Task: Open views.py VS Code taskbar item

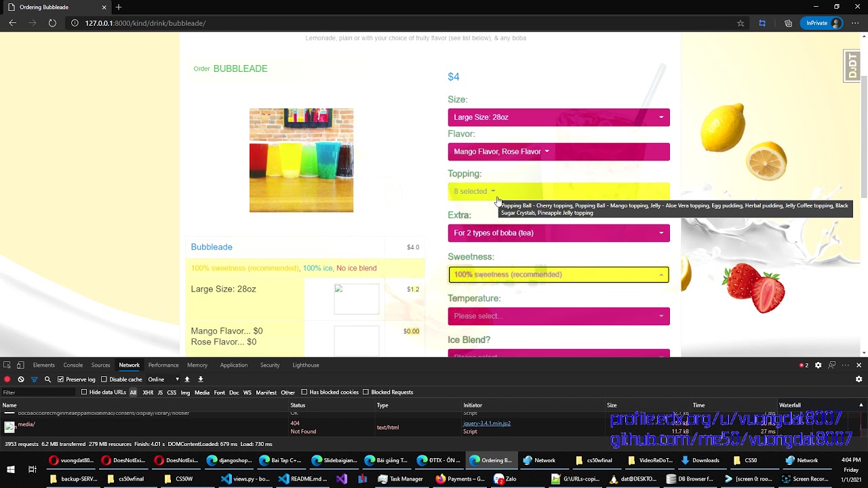Action: pos(245,479)
